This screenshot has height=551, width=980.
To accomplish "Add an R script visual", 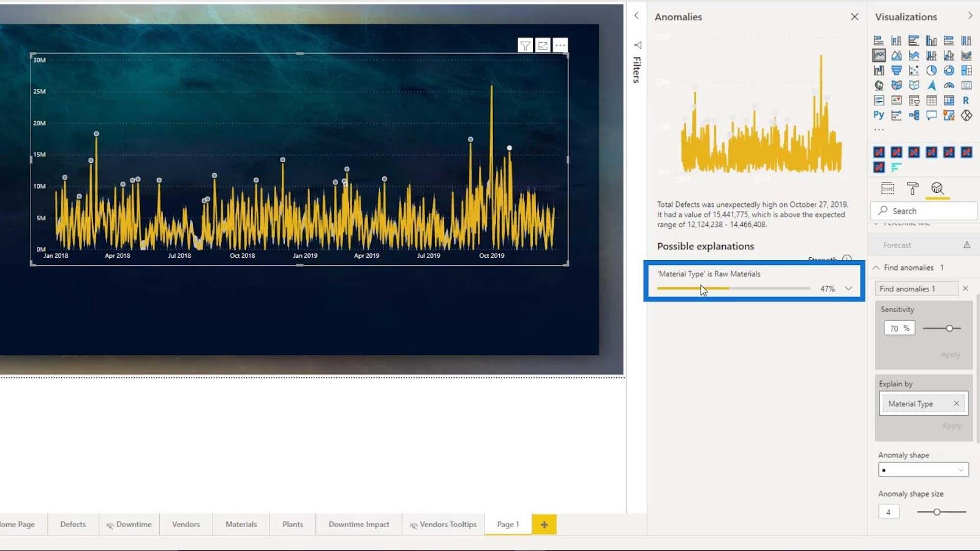I will [967, 100].
